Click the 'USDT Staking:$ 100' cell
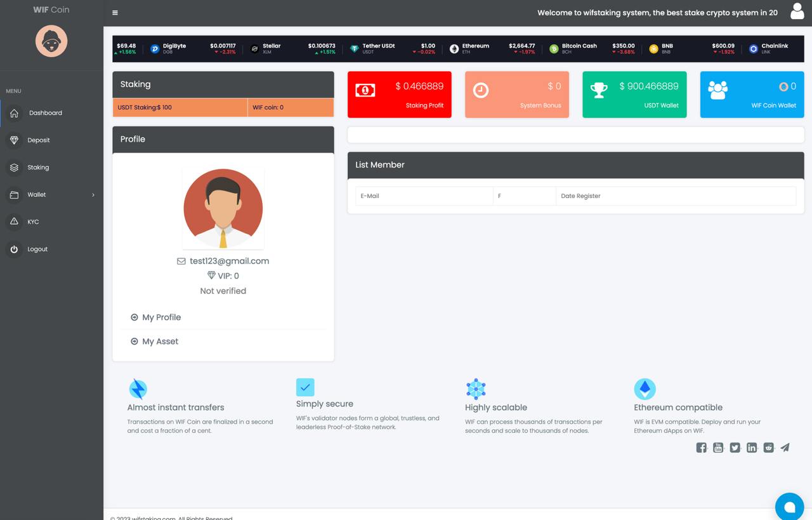This screenshot has width=812, height=520. click(x=180, y=107)
